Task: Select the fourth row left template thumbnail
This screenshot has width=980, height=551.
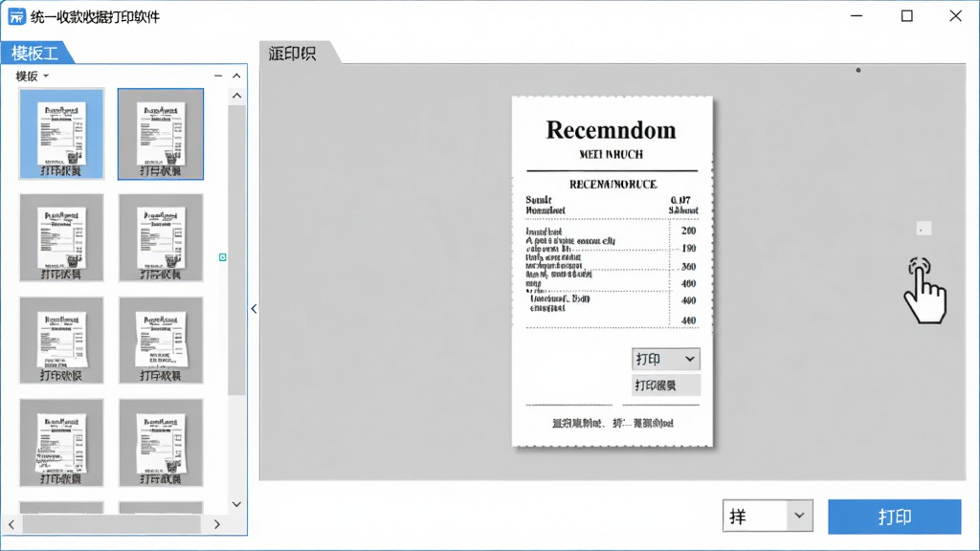Action: [61, 443]
